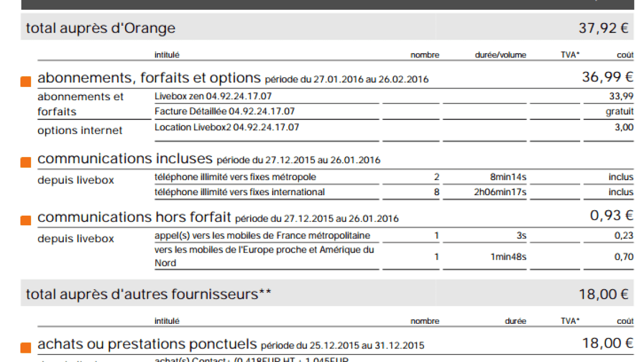Select "téléphone illimité vers fixes international" row

click(239, 192)
